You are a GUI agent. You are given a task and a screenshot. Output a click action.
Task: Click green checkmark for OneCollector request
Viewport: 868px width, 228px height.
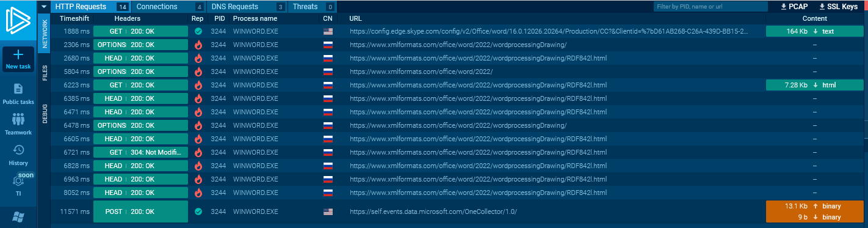198,211
